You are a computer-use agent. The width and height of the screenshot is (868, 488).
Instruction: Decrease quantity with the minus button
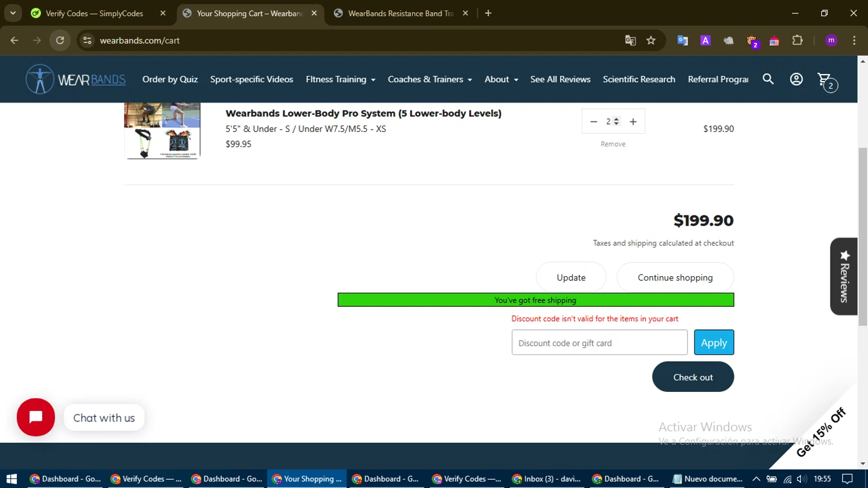click(593, 122)
